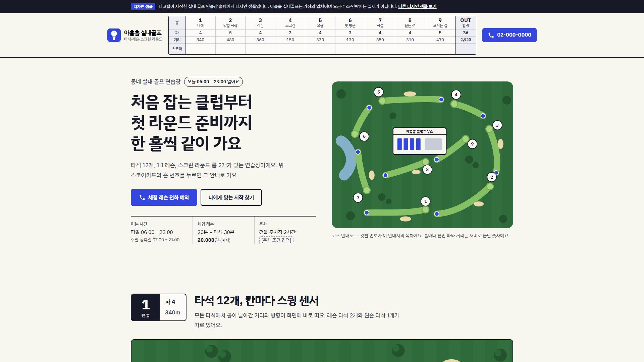Viewport: 644px width, 362px height.
Task: Select hole 7 flag marker on course map
Action: click(x=358, y=198)
